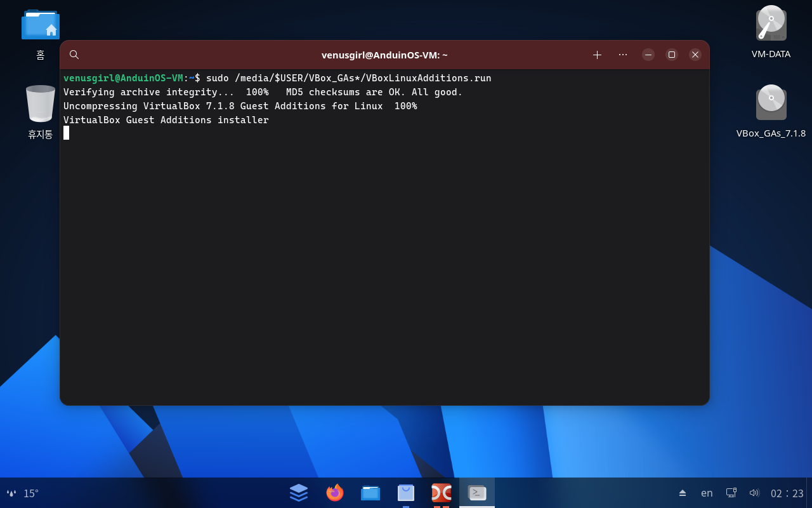Open the VBox_GAs_7.1.8 disc icon
This screenshot has width=812, height=508.
point(771,103)
